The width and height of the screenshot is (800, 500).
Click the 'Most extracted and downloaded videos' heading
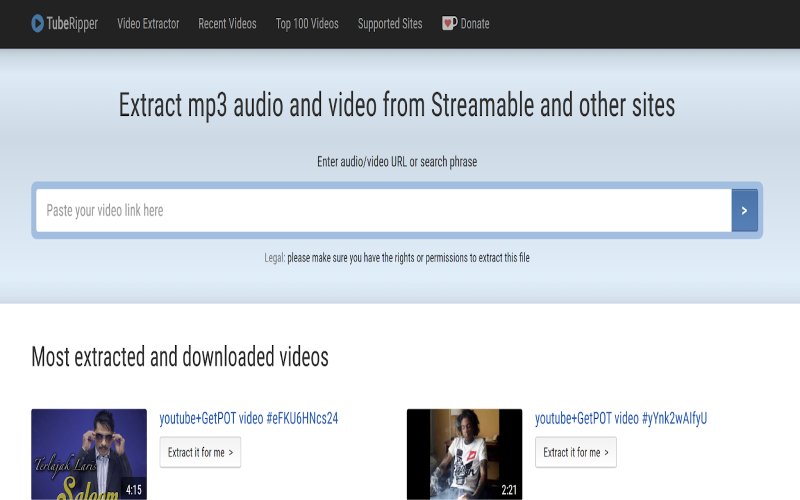pyautogui.click(x=180, y=357)
